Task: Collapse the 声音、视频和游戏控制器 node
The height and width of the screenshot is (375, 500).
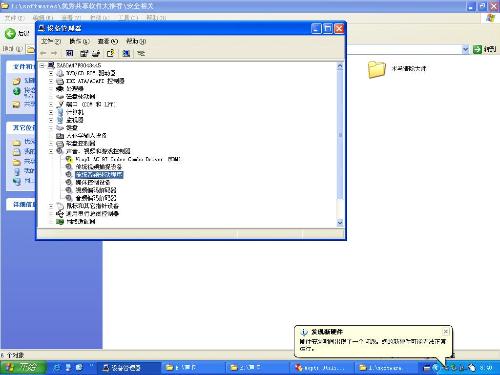Action: pyautogui.click(x=51, y=151)
